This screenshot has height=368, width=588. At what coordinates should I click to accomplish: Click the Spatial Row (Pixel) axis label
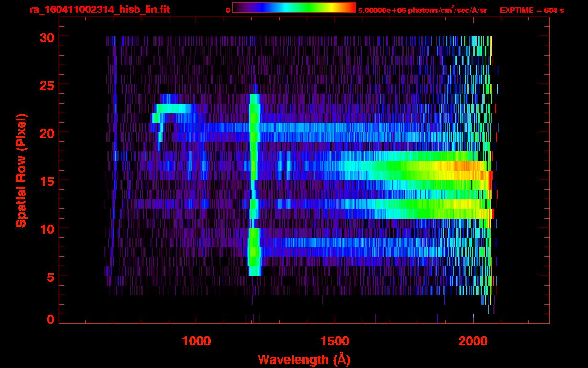tap(21, 170)
